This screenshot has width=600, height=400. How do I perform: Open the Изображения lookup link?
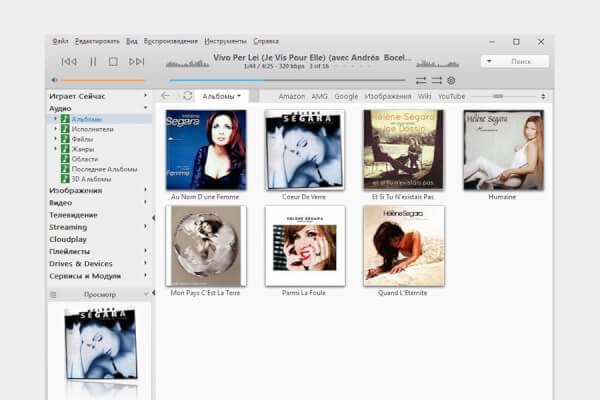pyautogui.click(x=388, y=96)
